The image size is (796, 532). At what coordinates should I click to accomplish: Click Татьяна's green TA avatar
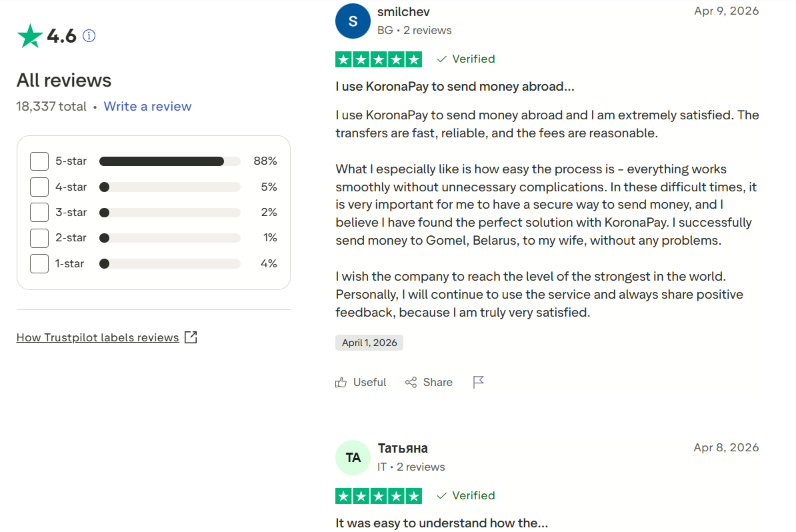pos(353,457)
